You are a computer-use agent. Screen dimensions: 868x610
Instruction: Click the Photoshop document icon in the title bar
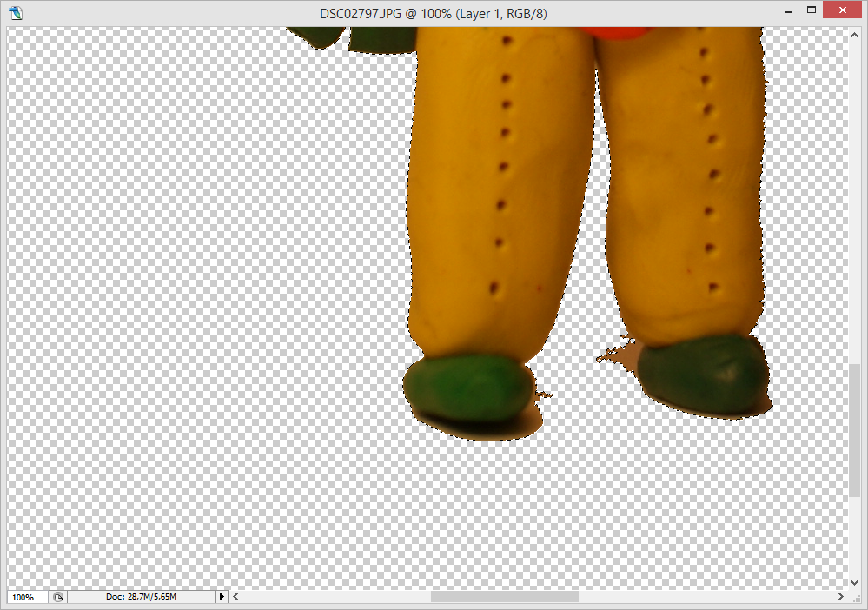tap(16, 12)
